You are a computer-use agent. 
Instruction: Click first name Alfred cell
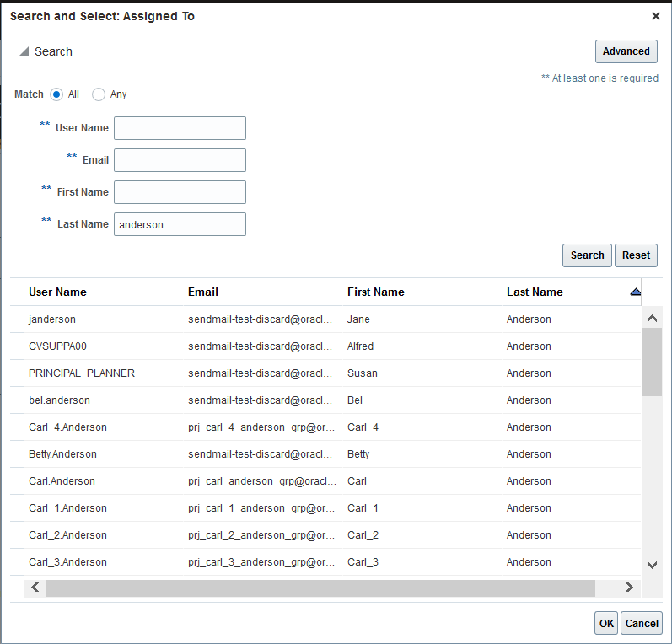(422, 346)
